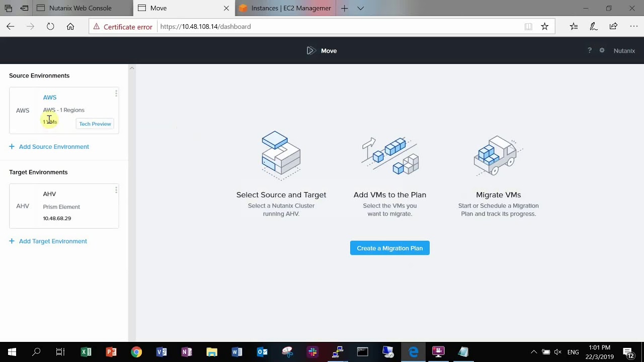Viewport: 644px width, 362px height.
Task: Click the set tabs aside icon
Action: pyautogui.click(x=24, y=8)
